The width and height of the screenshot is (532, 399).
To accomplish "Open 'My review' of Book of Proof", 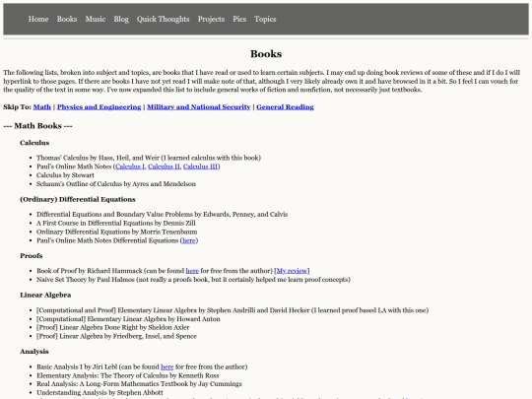I will [x=292, y=271].
